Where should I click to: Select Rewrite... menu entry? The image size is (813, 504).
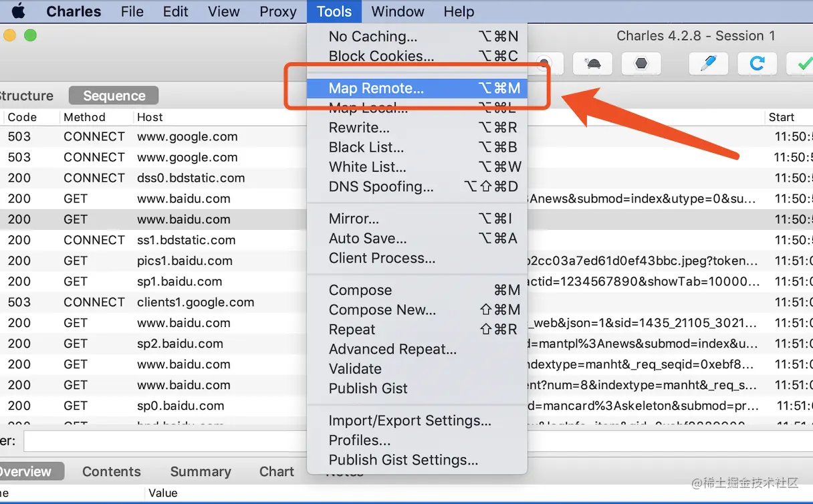point(417,128)
